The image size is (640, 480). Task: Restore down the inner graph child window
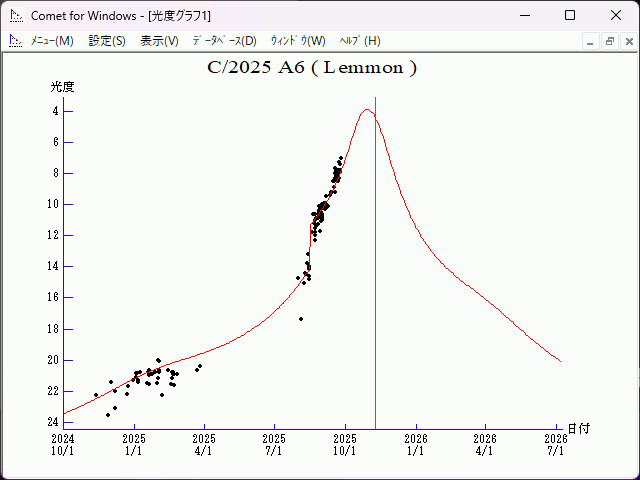[609, 41]
